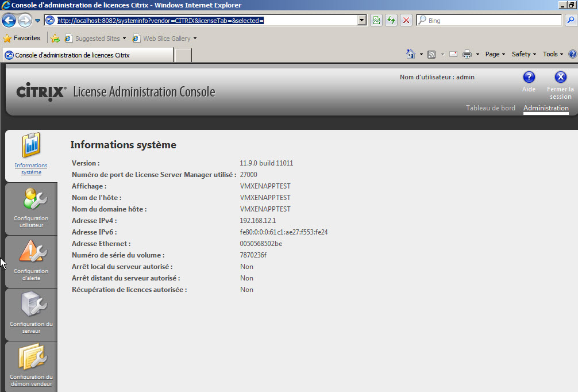
Task: Go forward with the browser Forward arrow
Action: point(25,20)
